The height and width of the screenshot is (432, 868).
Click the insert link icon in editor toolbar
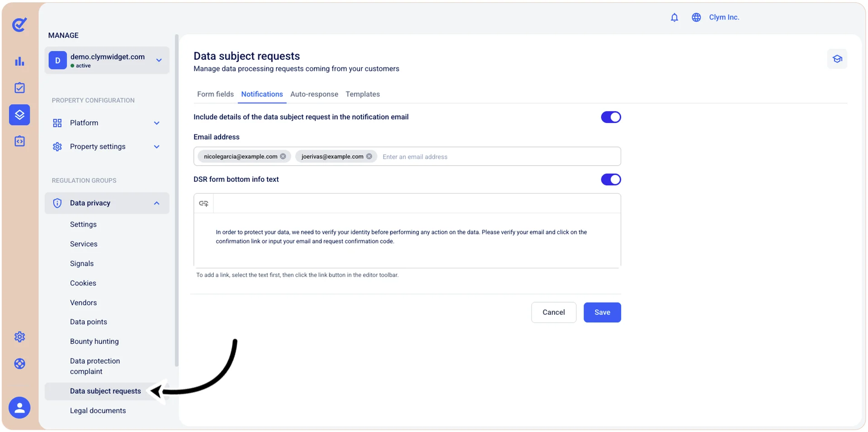click(204, 203)
